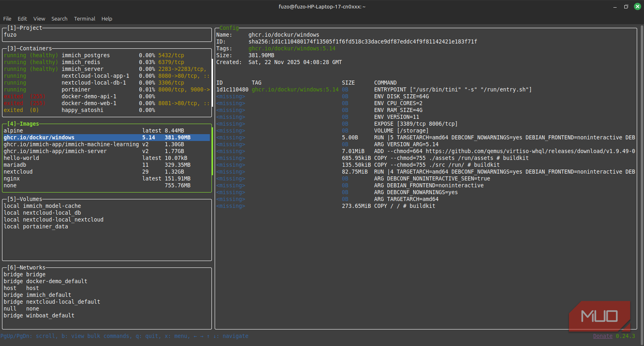Select the alpine image row
644x346 pixels.
[x=107, y=131]
